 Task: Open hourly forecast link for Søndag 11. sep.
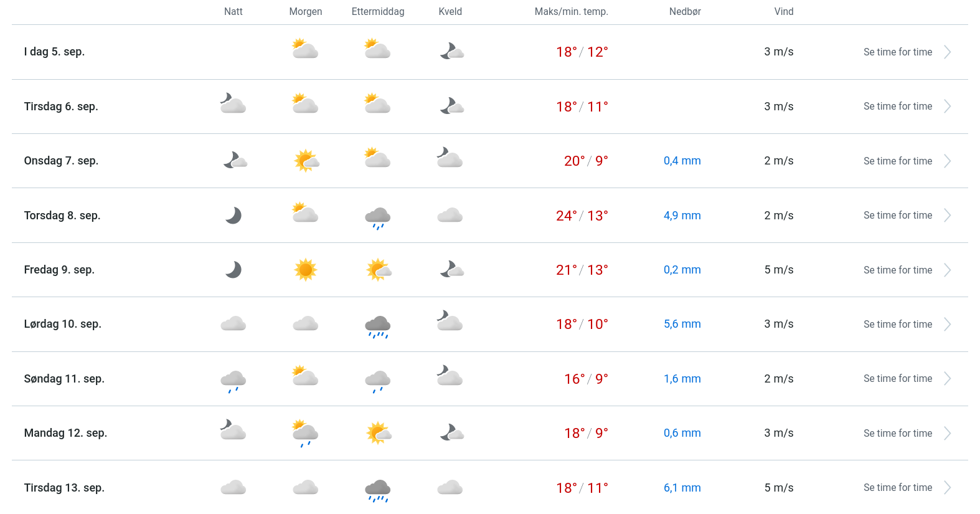(x=897, y=379)
